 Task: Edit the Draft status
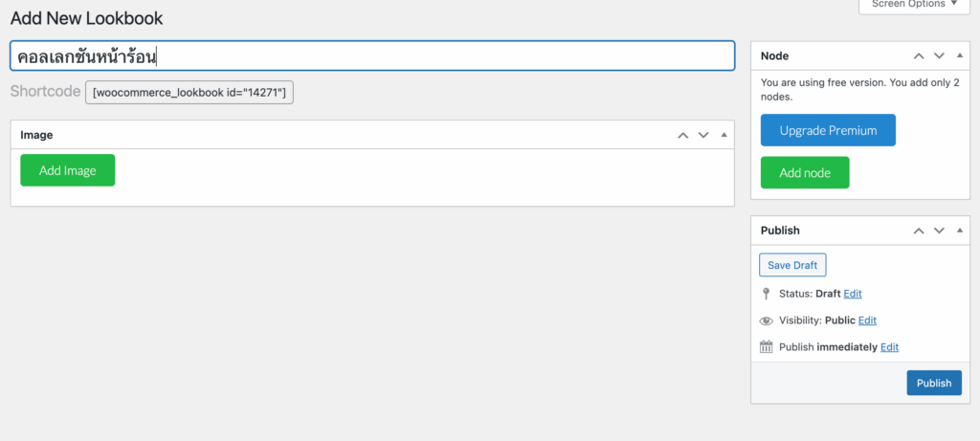point(853,294)
